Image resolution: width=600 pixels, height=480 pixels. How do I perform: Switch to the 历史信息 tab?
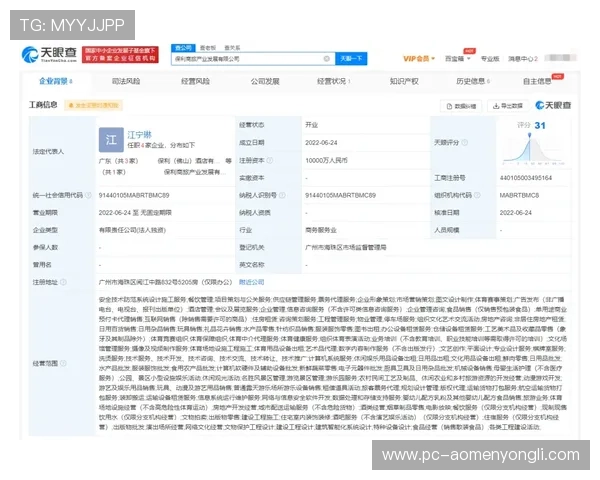click(x=473, y=81)
